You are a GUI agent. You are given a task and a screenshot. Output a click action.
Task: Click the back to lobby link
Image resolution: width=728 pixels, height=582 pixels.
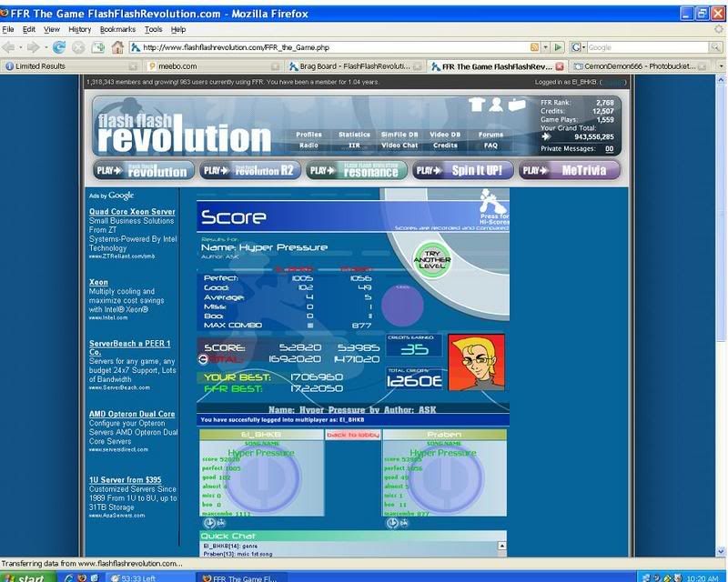click(x=353, y=436)
